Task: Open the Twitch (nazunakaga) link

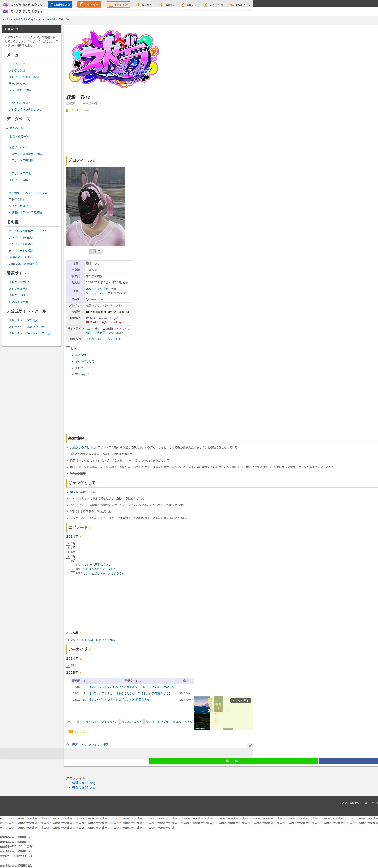Action: [103, 318]
